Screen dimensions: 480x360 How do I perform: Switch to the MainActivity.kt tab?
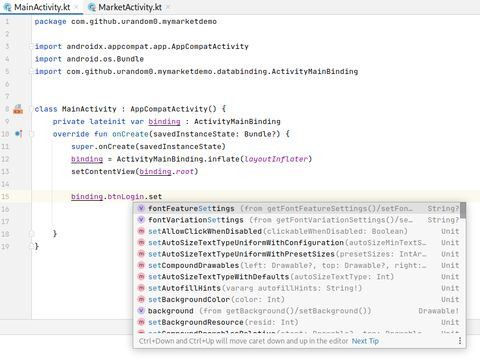pos(42,7)
